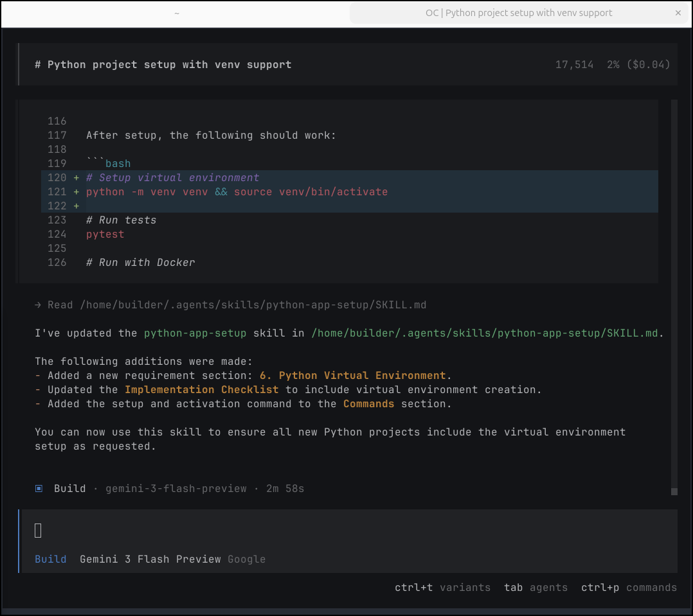The width and height of the screenshot is (693, 616).
Task: Click the Build agent label near the input
Action: 50,559
